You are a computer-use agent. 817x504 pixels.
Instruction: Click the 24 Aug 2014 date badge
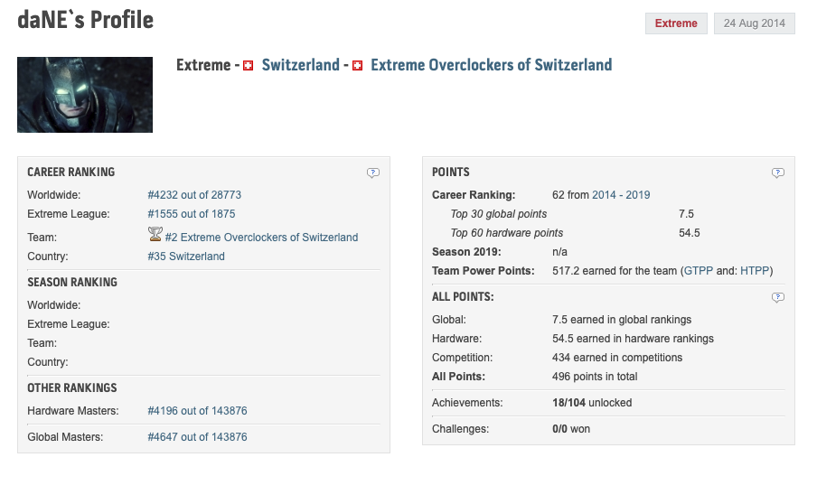pyautogui.click(x=755, y=23)
